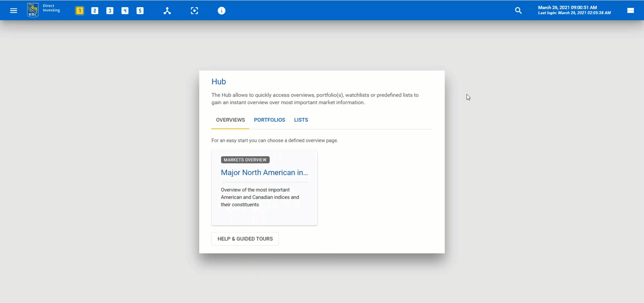The image size is (644, 303).
Task: Click the overview card description text
Action: tap(260, 197)
